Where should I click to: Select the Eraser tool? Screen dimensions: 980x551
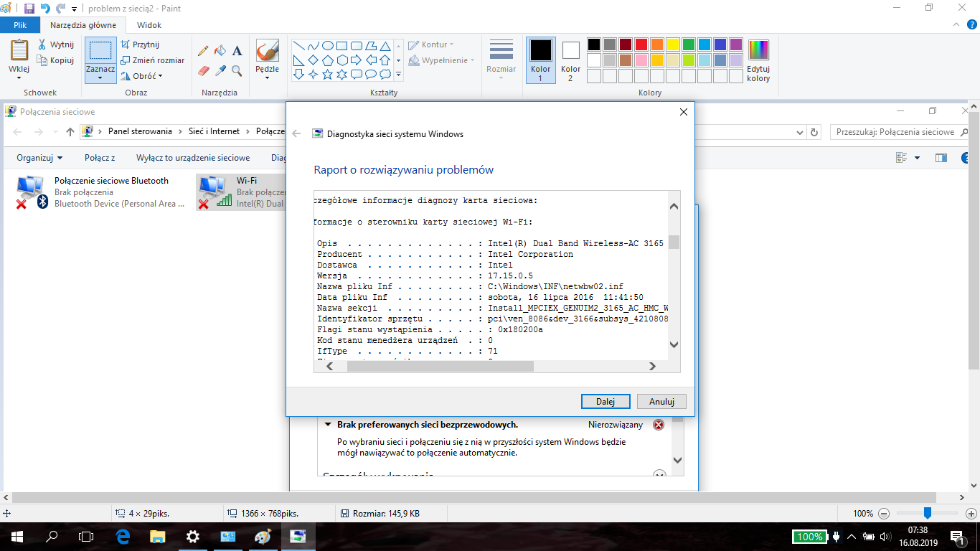point(203,70)
